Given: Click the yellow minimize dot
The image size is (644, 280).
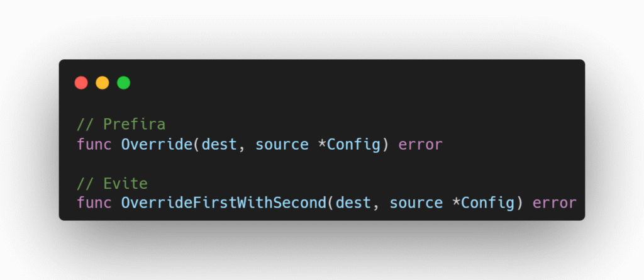Looking at the screenshot, I should click(103, 82).
